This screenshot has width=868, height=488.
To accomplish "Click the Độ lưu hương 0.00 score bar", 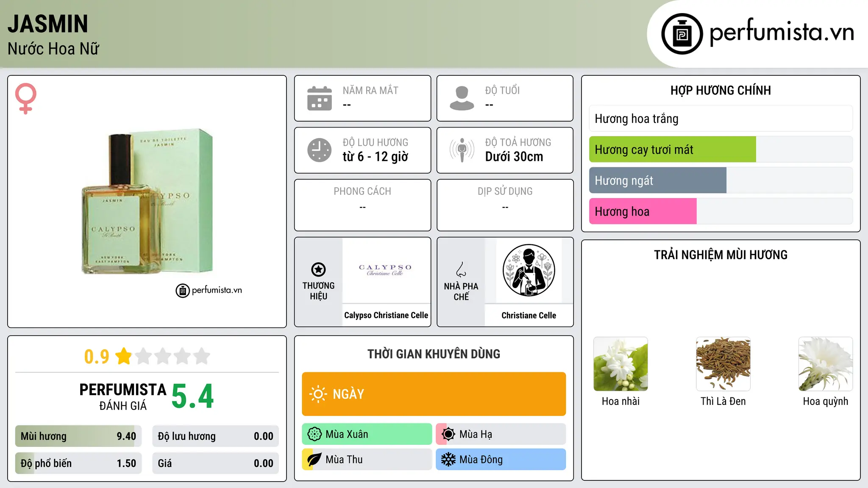I will click(216, 436).
